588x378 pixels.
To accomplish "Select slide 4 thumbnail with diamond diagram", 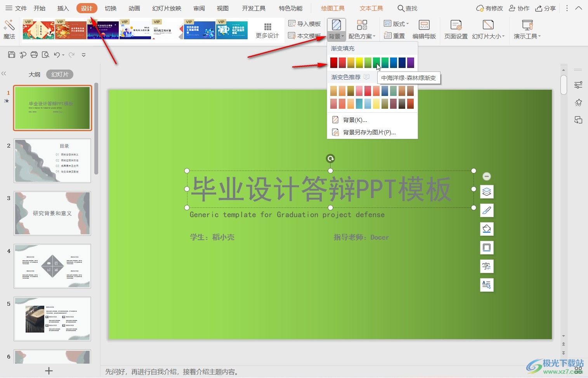I will tap(52, 266).
